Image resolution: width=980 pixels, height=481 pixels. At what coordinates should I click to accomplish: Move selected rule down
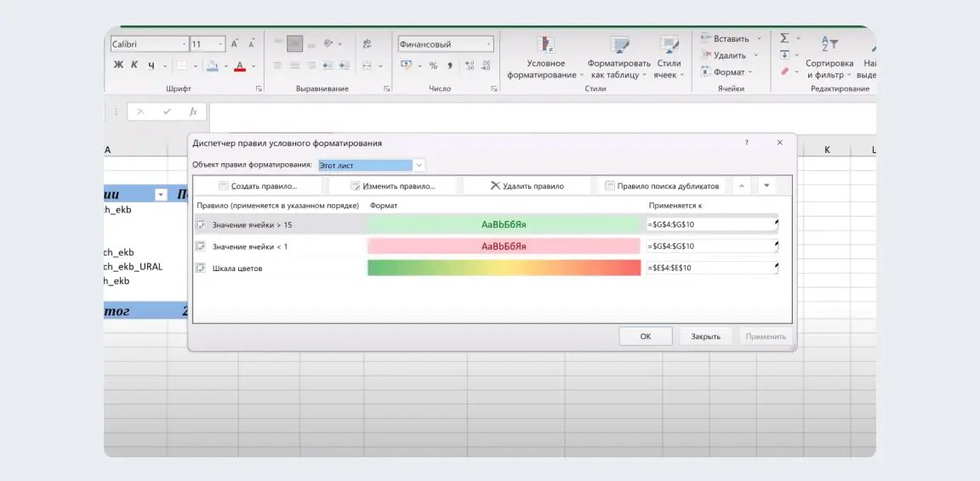766,185
